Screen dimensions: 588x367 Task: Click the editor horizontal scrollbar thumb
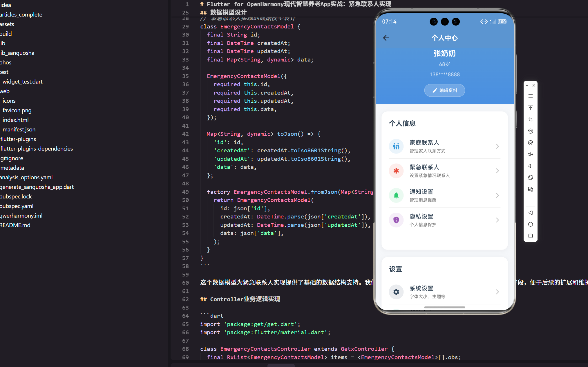[281, 365]
